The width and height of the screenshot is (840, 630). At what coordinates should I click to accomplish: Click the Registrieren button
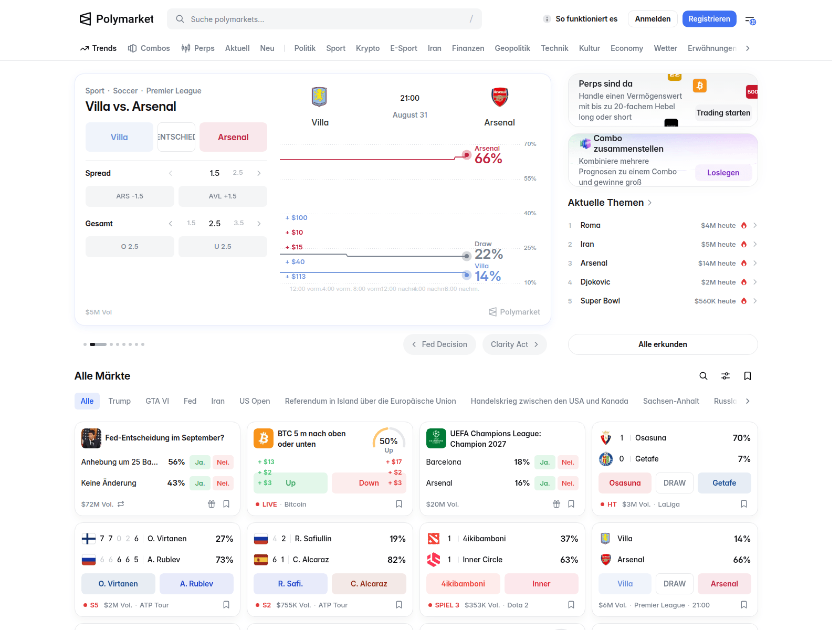(709, 19)
